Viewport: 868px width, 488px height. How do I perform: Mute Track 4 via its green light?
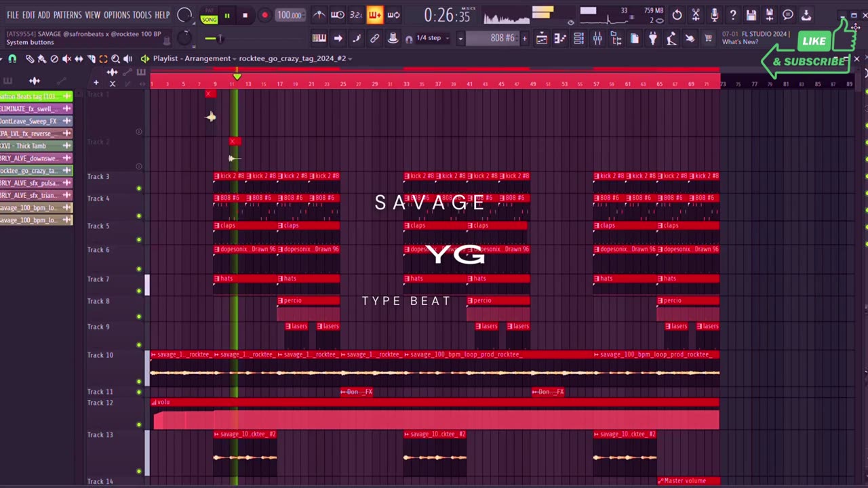tap(139, 216)
